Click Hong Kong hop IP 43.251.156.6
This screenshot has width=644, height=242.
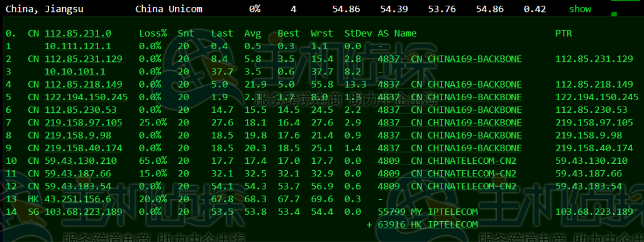click(x=77, y=200)
